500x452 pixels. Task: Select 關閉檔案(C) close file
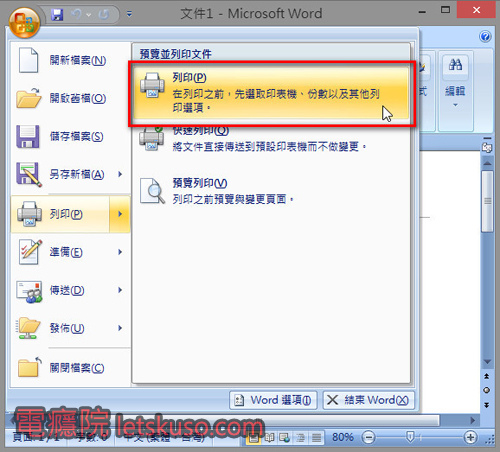point(70,368)
